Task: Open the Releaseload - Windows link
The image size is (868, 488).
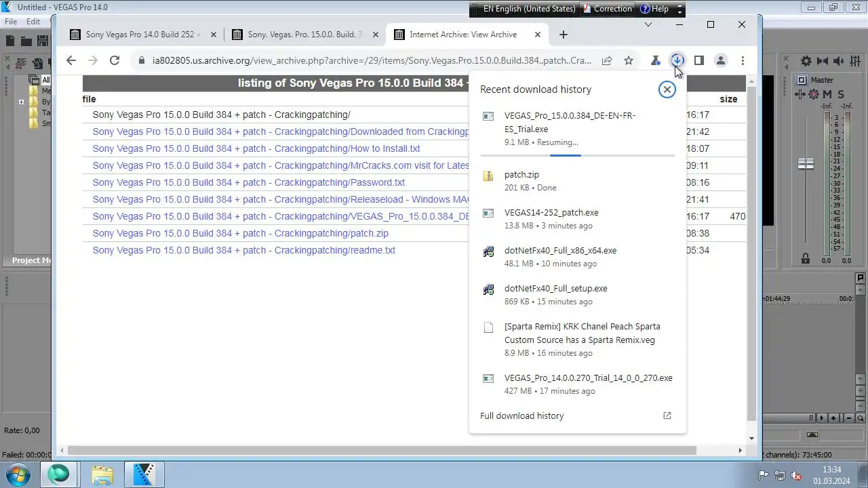Action: pyautogui.click(x=281, y=199)
